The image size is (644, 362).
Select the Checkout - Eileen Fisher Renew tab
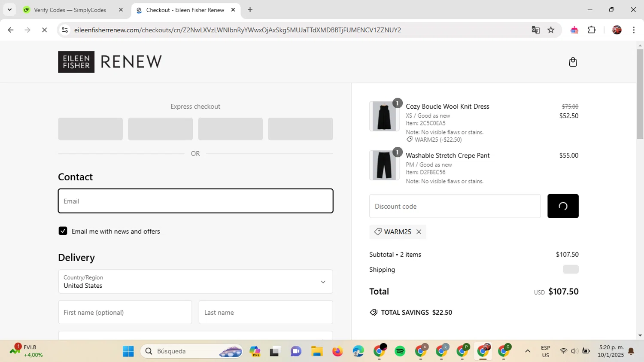185,10
